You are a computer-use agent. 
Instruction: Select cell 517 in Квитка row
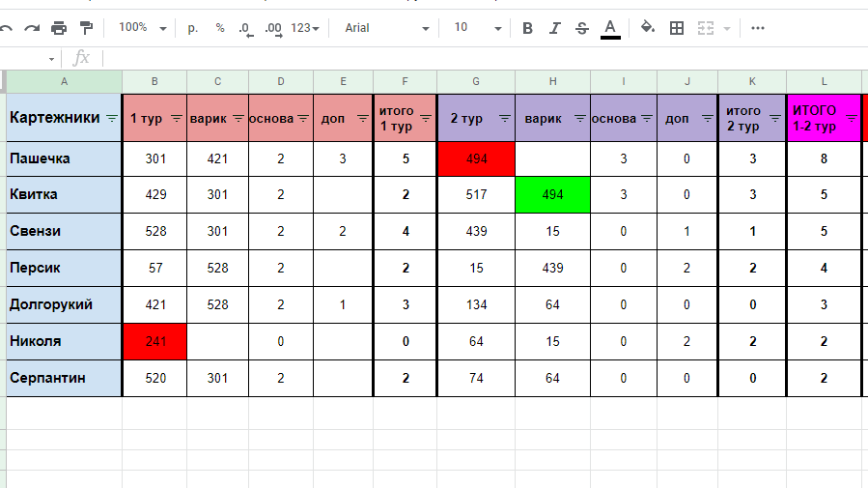click(476, 194)
